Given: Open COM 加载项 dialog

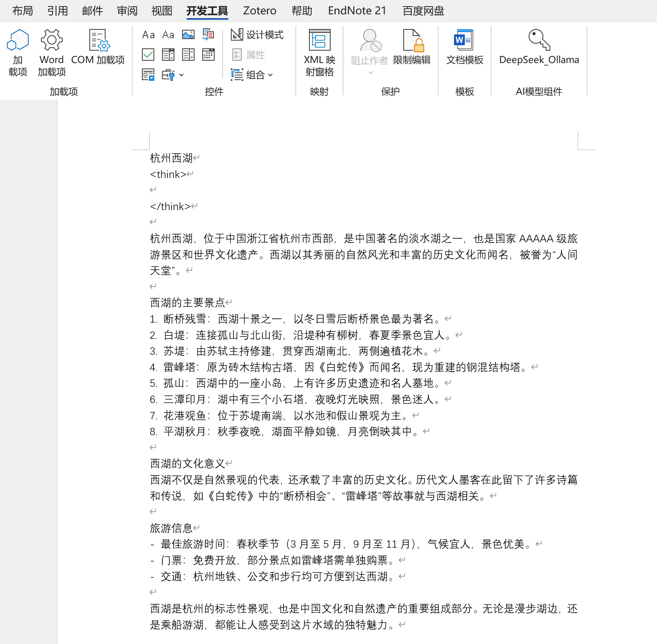Looking at the screenshot, I should [x=98, y=47].
